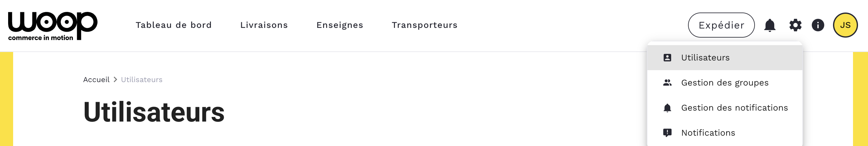This screenshot has width=868, height=146.
Task: Click the Utilisateurs breadcrumb item
Action: coord(142,80)
